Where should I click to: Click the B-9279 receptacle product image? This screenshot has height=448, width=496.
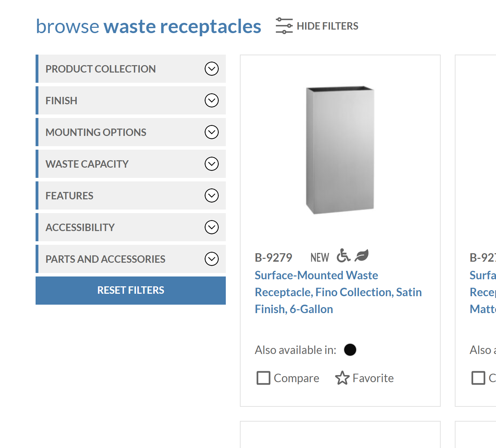click(340, 150)
